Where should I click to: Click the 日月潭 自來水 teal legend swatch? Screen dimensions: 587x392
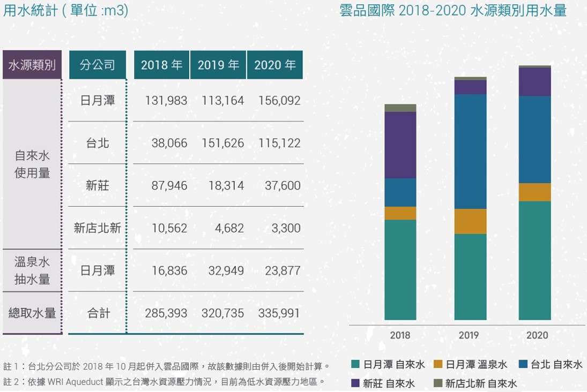click(x=355, y=364)
